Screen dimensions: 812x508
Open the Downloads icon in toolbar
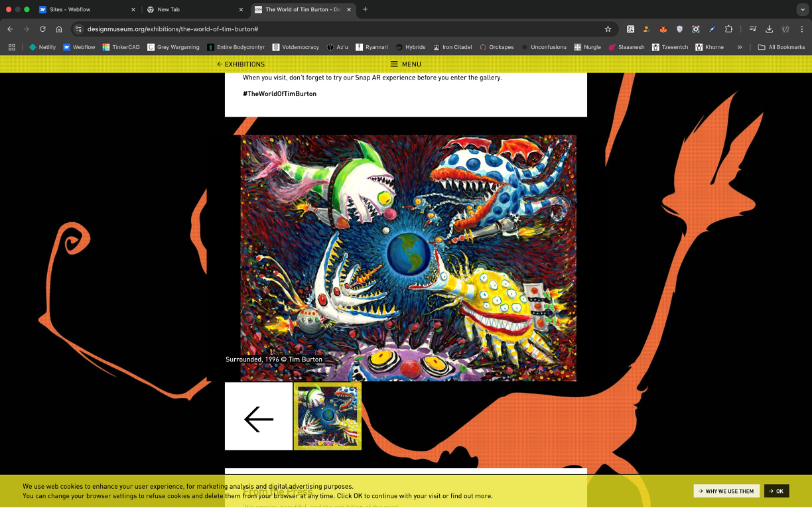(x=769, y=29)
